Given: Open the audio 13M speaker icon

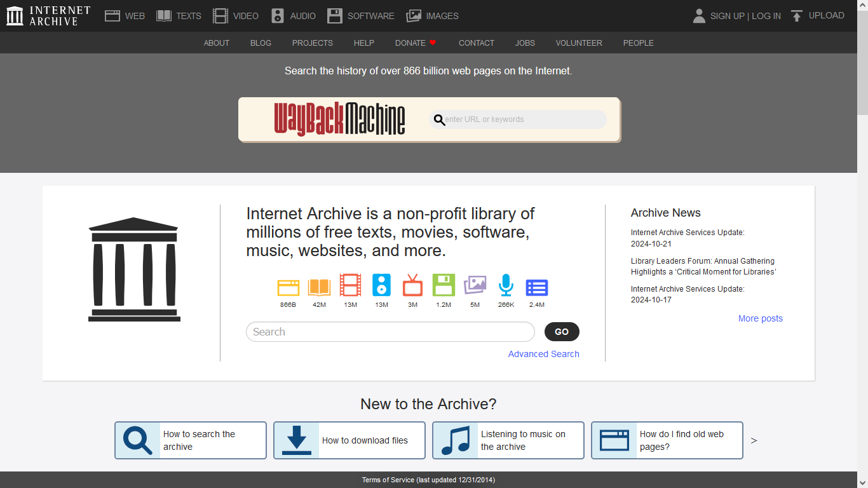Looking at the screenshot, I should point(381,285).
